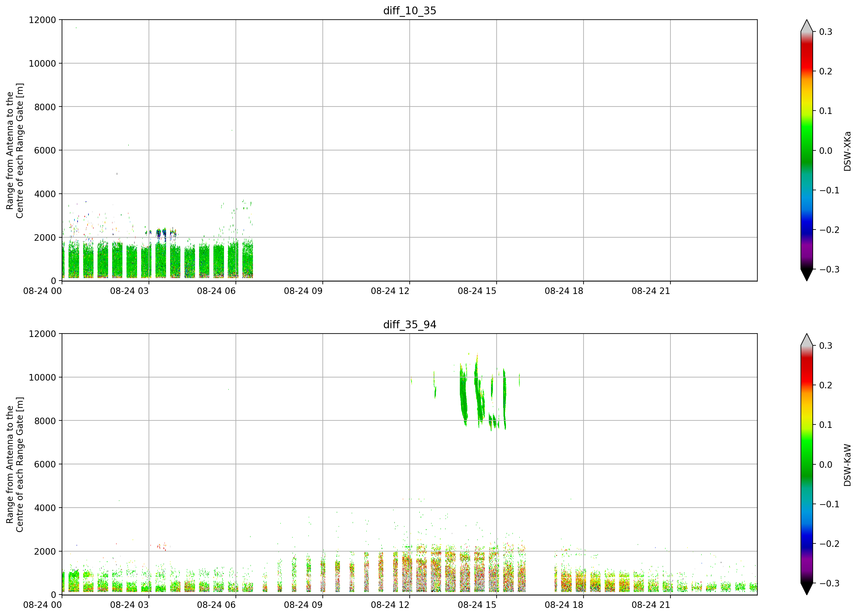Click the 8000 tick in diff_10_35 plot

(45, 107)
